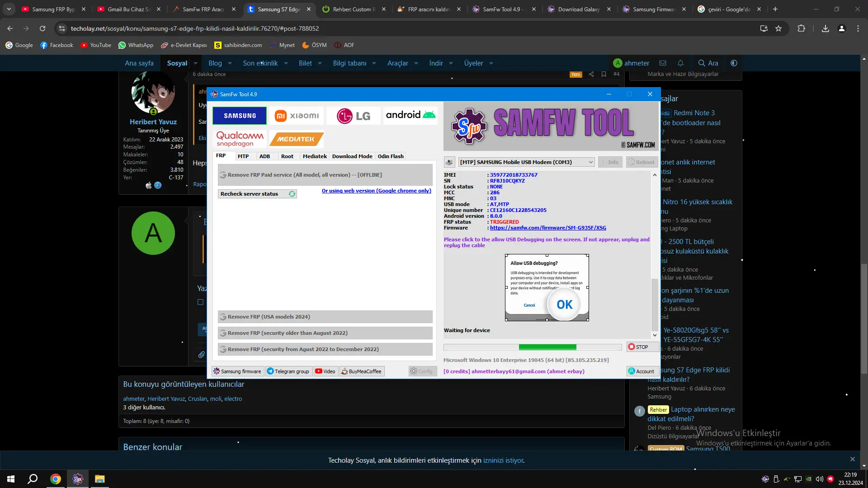Viewport: 868px width, 488px height.
Task: Open the Video button in SamFw Tool
Action: pyautogui.click(x=325, y=371)
